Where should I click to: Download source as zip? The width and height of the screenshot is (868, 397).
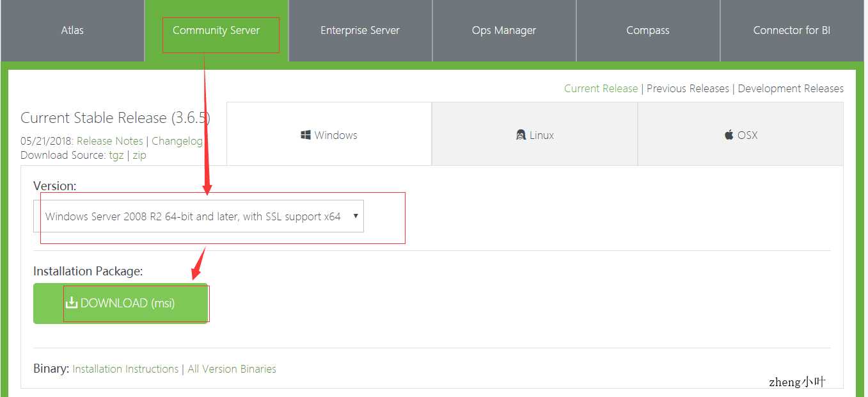click(139, 156)
